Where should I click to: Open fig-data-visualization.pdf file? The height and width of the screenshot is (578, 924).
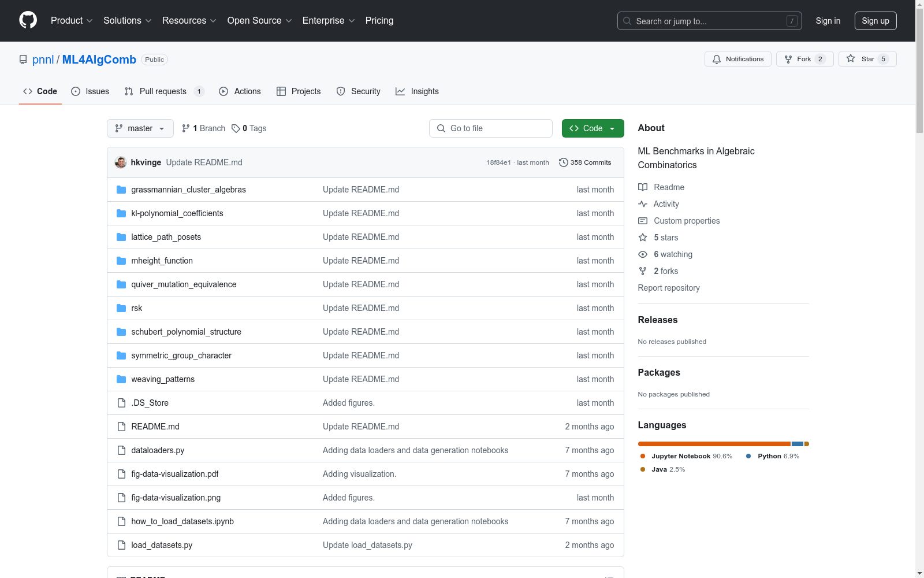[175, 474]
